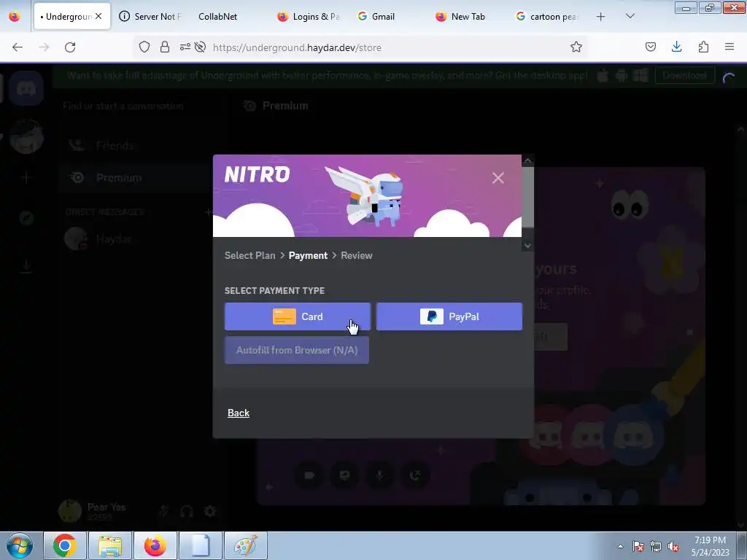Viewport: 747px width, 560px height.
Task: Open site permissions icon in address bar
Action: coord(185,47)
